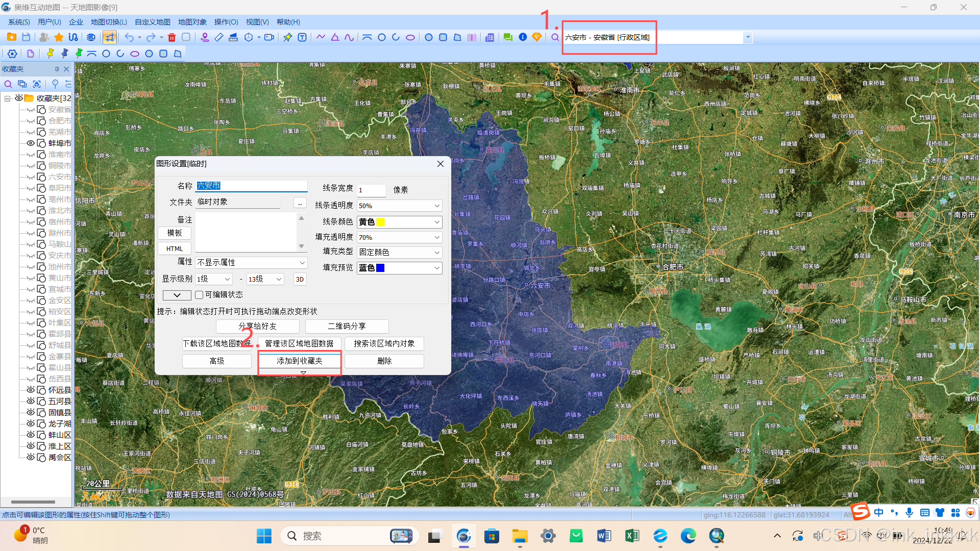Screen dimensions: 980x551
Task: Click the red trash delete toolbar icon
Action: point(172,37)
